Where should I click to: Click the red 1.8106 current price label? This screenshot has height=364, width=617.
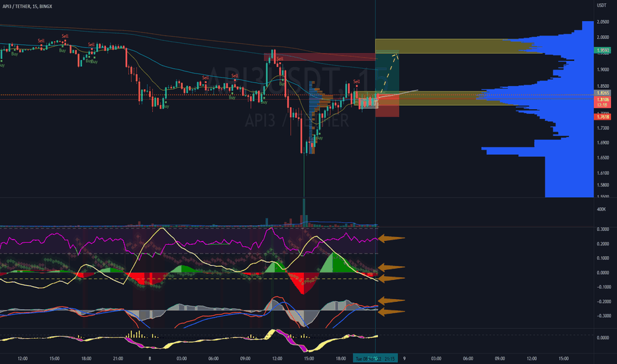[x=602, y=100]
